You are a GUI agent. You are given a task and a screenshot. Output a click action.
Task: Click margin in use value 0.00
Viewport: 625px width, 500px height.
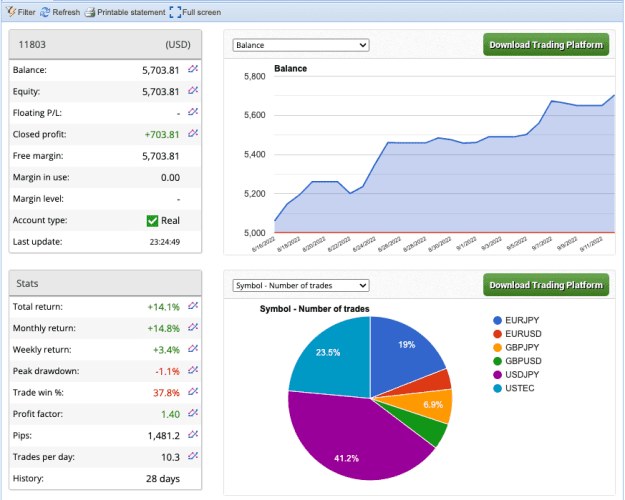[170, 177]
